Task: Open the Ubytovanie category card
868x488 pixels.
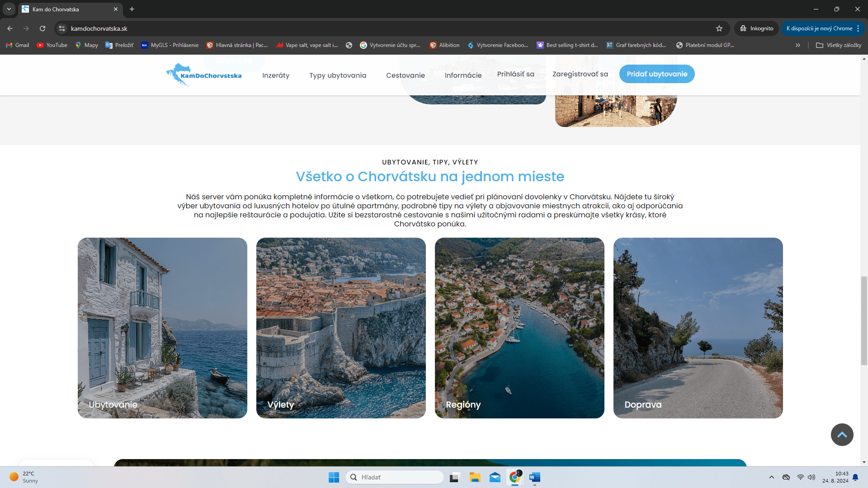Action: tap(162, 328)
